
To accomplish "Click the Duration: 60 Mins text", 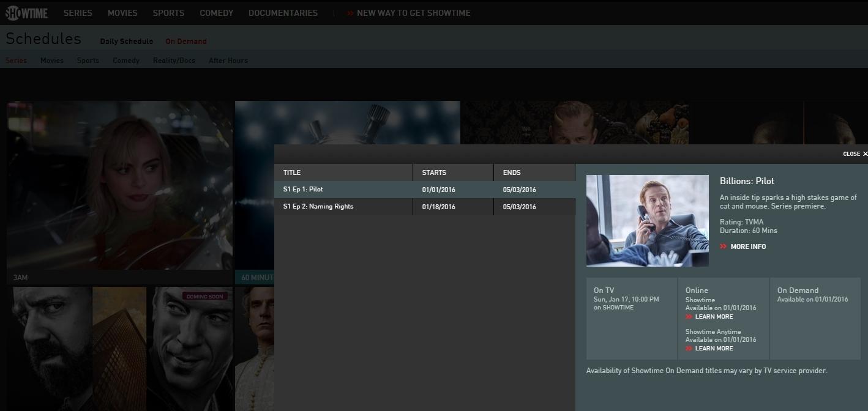I will pyautogui.click(x=749, y=231).
